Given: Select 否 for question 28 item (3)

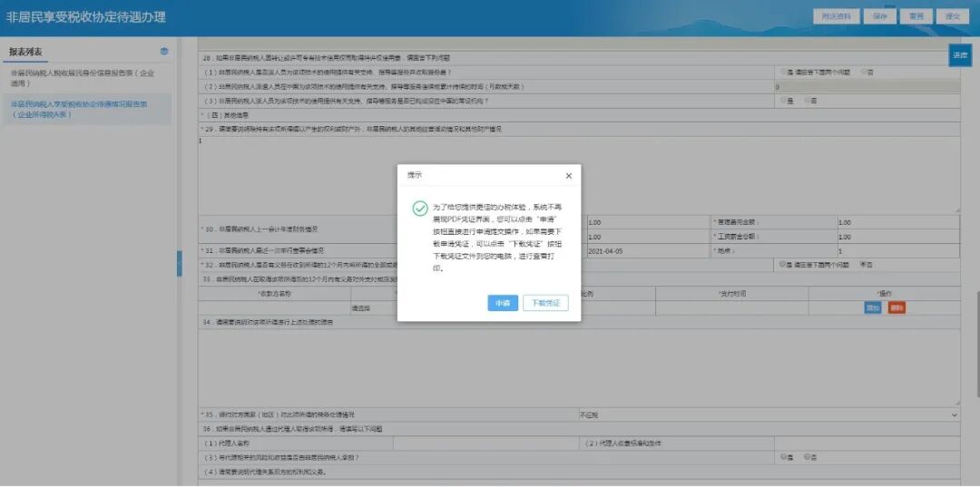Looking at the screenshot, I should (808, 101).
